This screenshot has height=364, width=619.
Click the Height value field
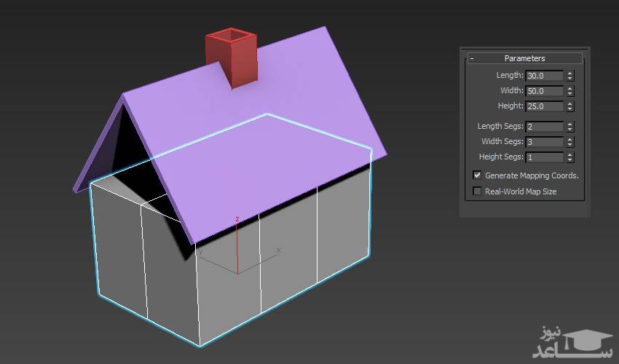tap(544, 106)
